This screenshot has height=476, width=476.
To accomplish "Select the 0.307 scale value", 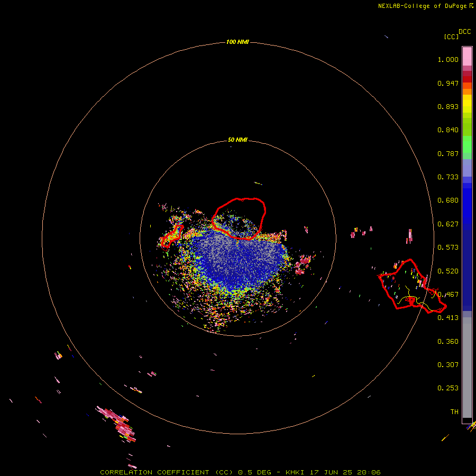I will pos(448,365).
